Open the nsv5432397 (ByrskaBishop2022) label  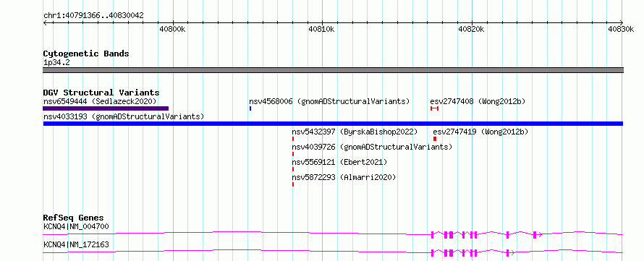pos(355,132)
